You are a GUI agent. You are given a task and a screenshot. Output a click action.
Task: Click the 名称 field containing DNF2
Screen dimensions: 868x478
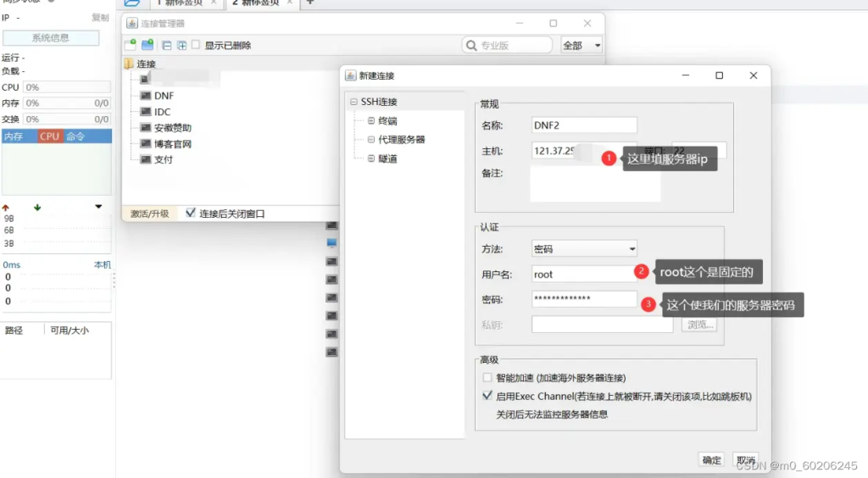pos(584,125)
